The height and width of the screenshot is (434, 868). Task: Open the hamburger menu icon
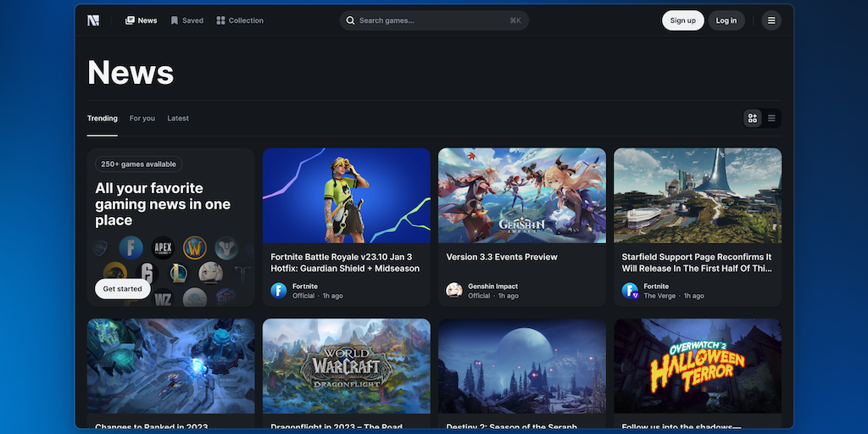771,20
